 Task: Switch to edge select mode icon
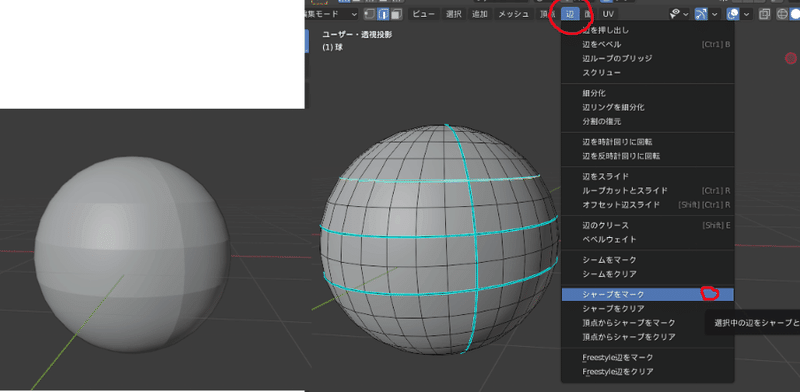[383, 14]
